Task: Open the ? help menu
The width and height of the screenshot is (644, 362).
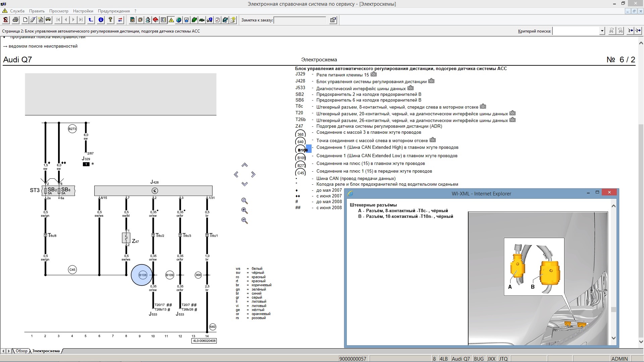Action: [135, 11]
